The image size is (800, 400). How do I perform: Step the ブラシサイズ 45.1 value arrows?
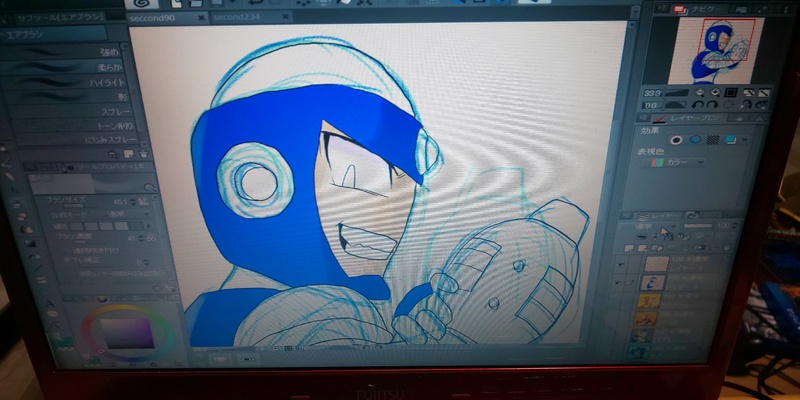pyautogui.click(x=133, y=202)
